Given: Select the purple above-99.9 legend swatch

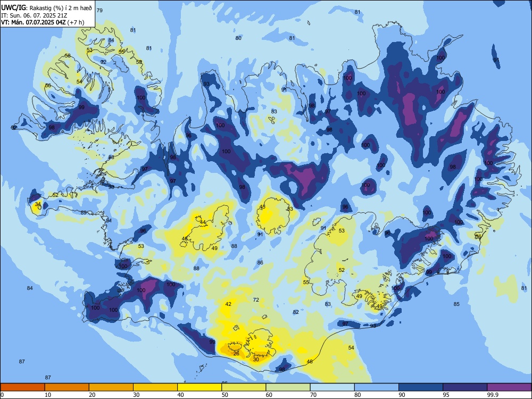Looking at the screenshot, I should 509,387.
